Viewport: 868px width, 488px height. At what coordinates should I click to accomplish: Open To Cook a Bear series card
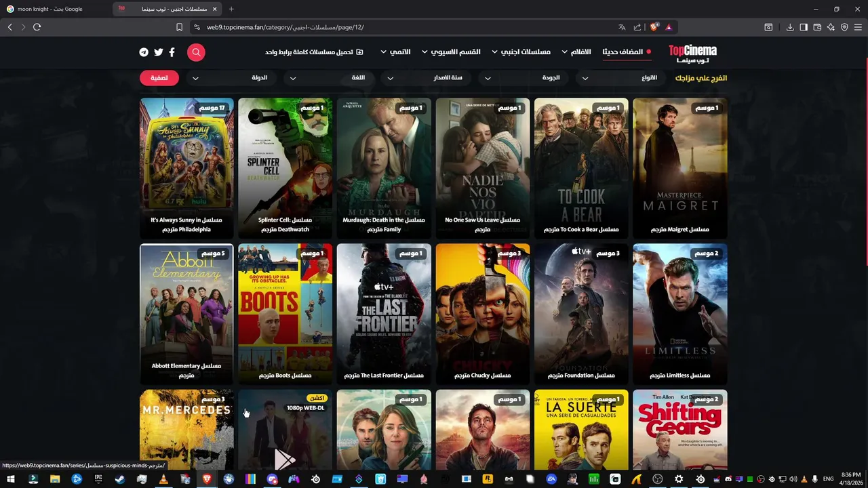click(581, 169)
